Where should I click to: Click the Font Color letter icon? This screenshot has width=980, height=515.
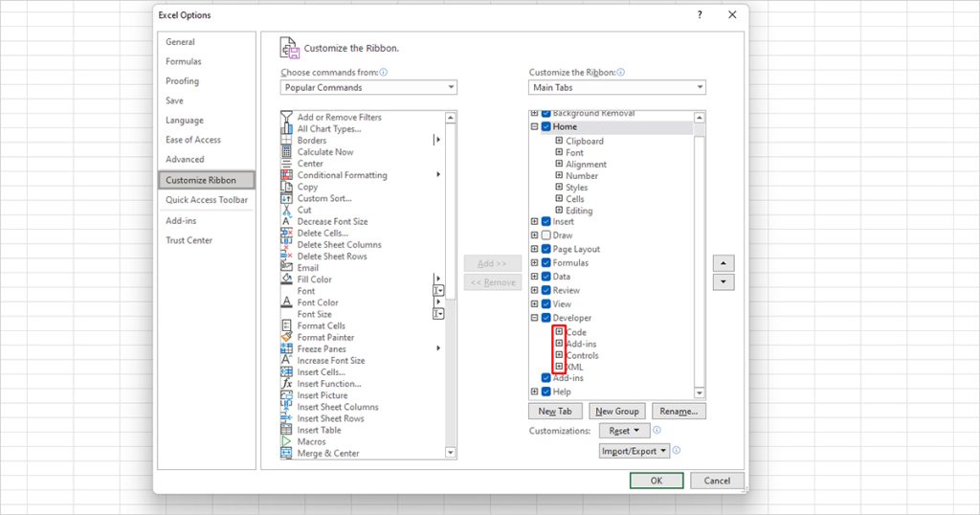click(286, 302)
